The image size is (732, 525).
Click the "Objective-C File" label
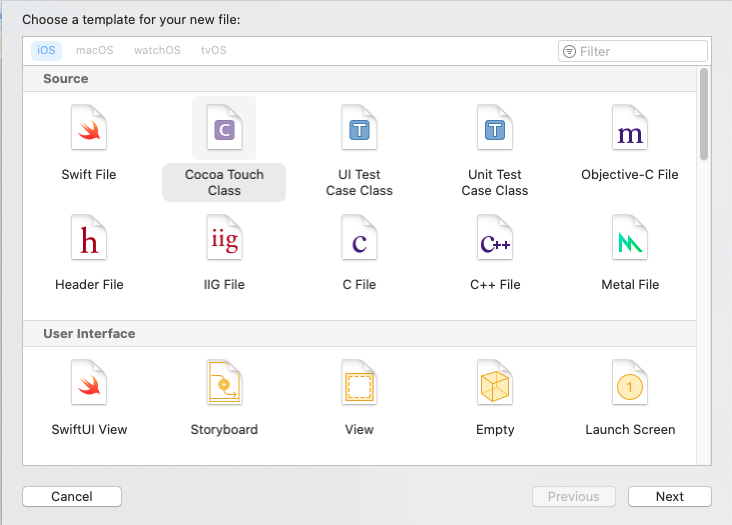pyautogui.click(x=630, y=175)
